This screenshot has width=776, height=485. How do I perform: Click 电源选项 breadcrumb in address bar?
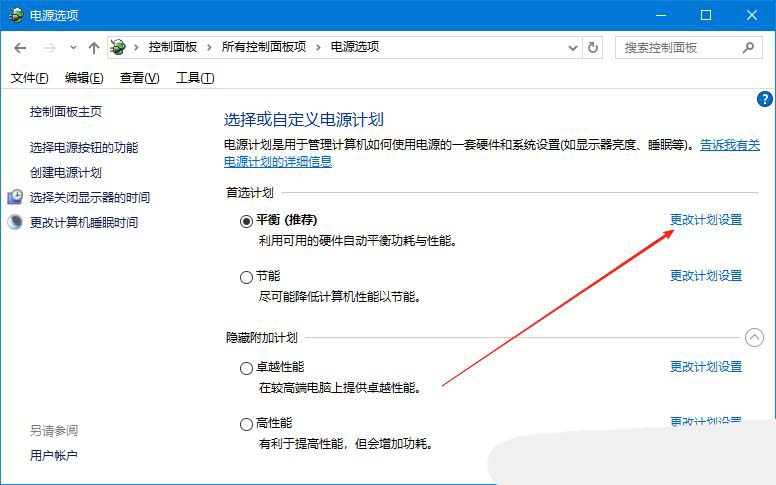pyautogui.click(x=355, y=47)
